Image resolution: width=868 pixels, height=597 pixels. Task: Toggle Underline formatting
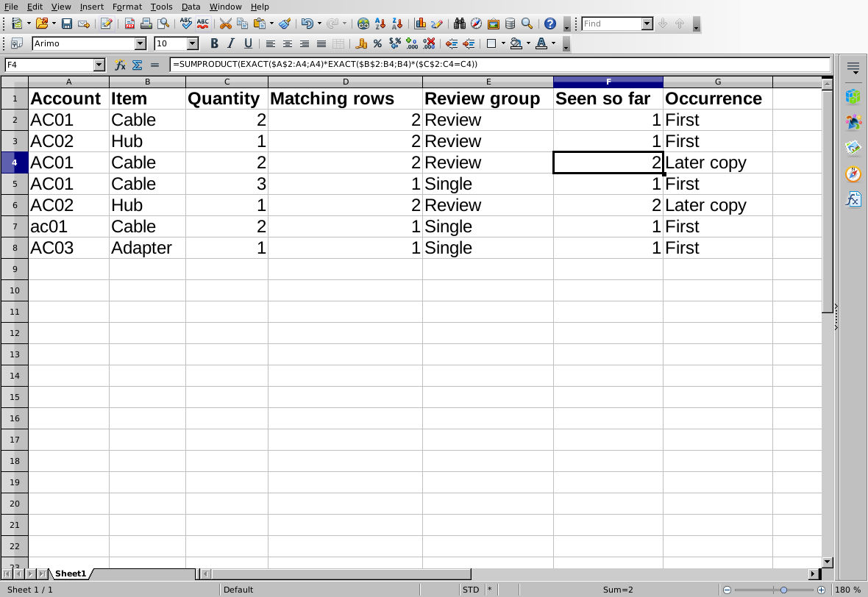coord(248,43)
